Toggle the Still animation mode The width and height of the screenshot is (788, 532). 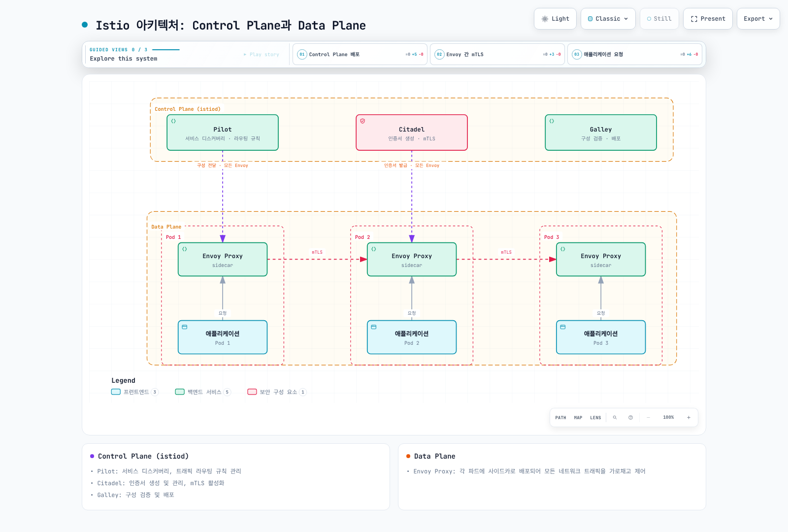pyautogui.click(x=659, y=19)
